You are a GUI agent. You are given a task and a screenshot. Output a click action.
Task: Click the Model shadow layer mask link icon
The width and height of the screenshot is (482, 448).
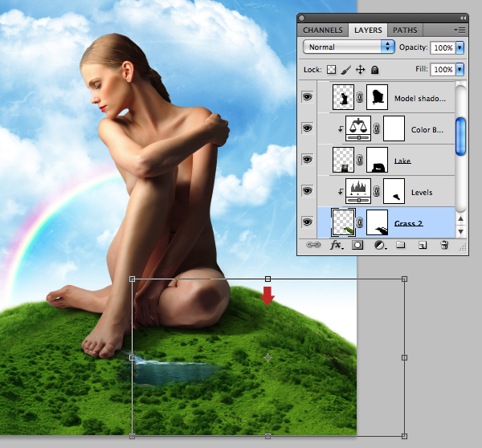tap(360, 97)
